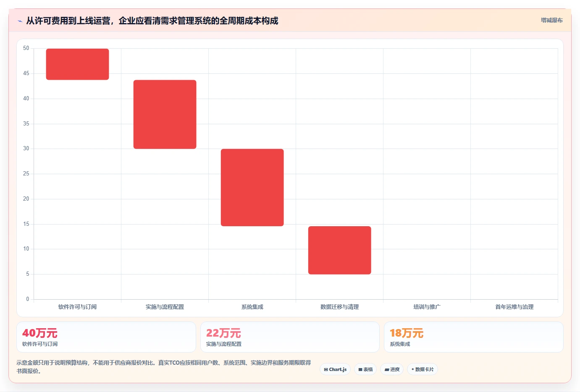Click the 40万元 stat card
This screenshot has width=580, height=392.
[106, 337]
